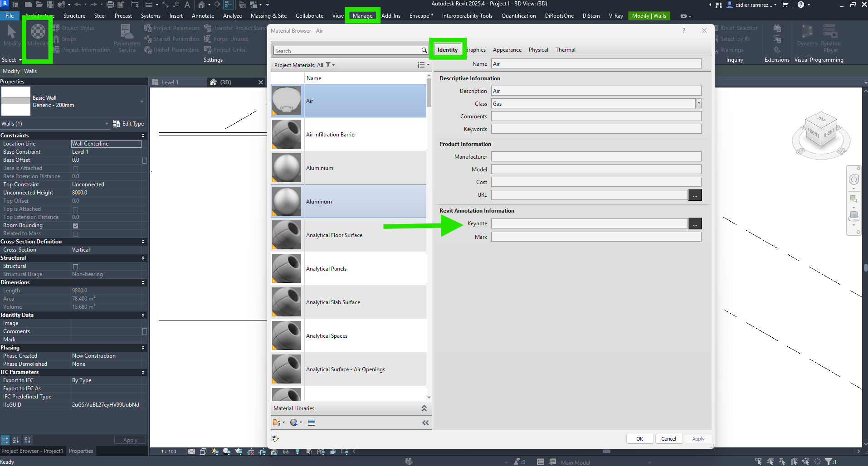Open the Manage ribbon tab
This screenshot has height=466, width=868.
pos(362,16)
